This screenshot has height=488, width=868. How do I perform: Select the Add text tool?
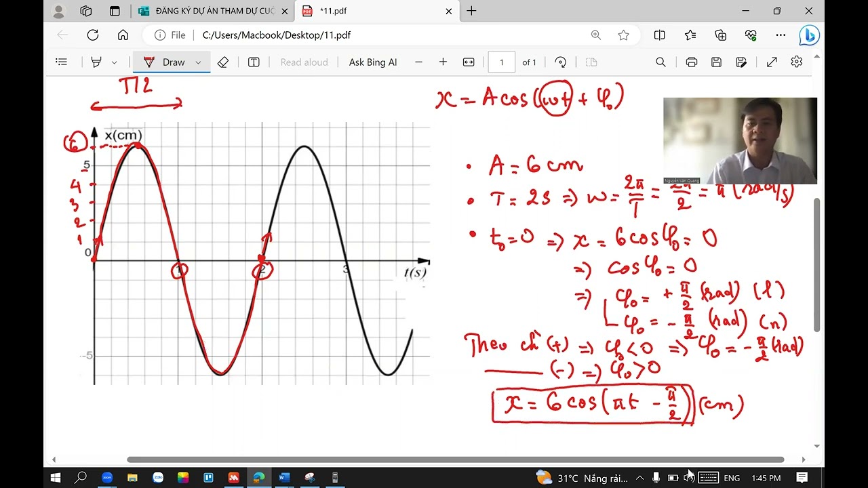(254, 62)
